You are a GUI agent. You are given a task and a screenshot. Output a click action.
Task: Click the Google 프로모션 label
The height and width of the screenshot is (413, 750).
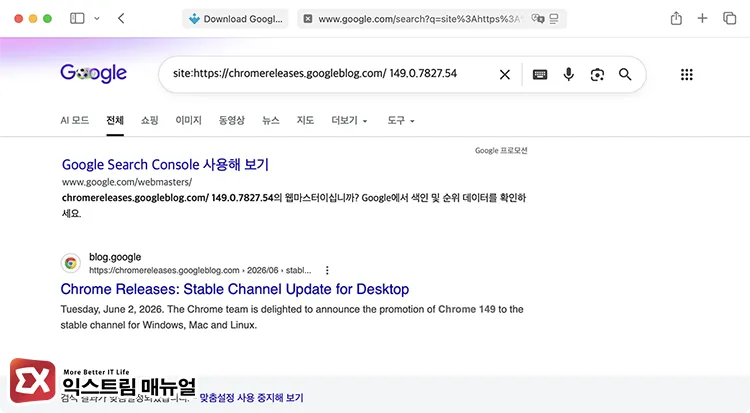coord(501,150)
